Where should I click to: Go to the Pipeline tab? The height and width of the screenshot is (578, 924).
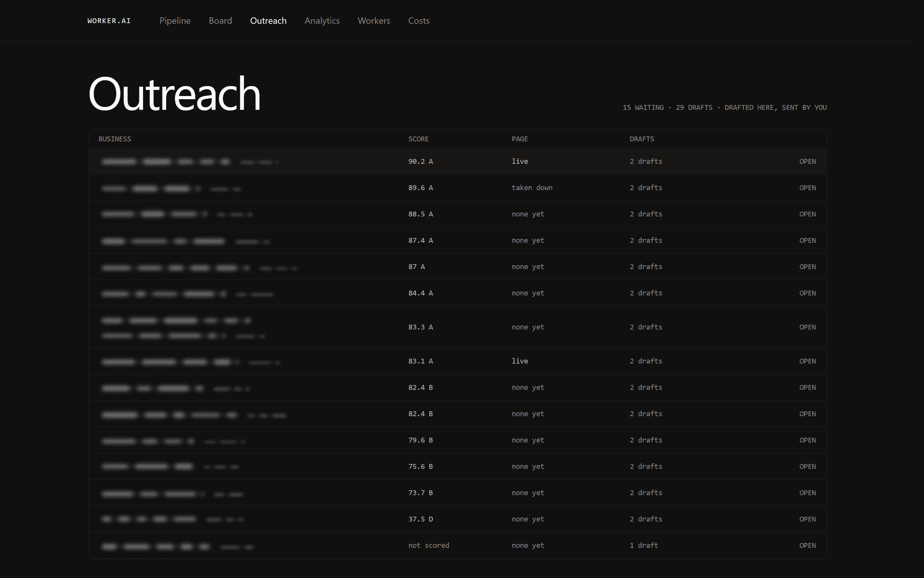pyautogui.click(x=175, y=21)
